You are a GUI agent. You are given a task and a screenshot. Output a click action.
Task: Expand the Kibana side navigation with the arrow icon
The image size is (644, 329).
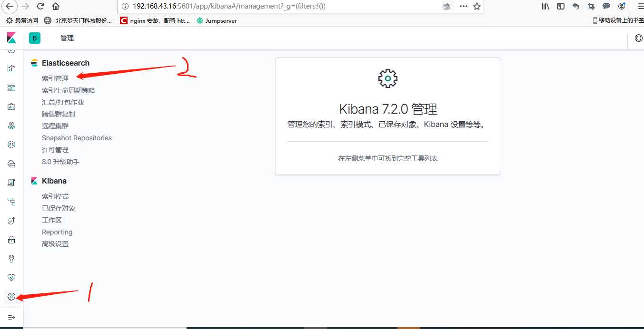pyautogui.click(x=11, y=317)
